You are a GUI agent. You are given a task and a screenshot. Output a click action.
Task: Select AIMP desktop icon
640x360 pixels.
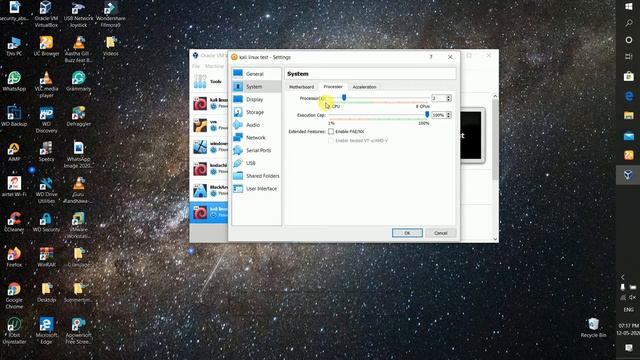click(x=14, y=151)
